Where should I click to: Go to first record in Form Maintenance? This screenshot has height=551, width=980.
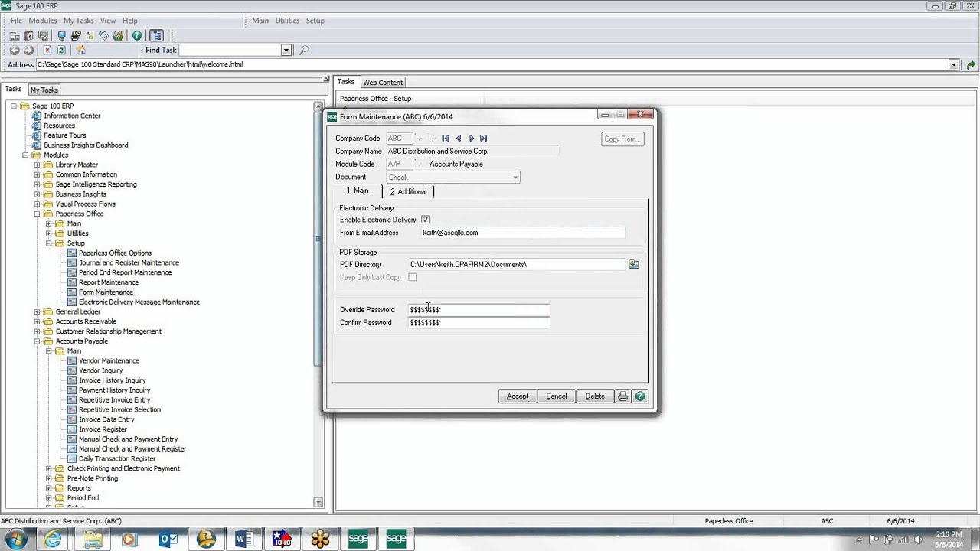coord(446,139)
